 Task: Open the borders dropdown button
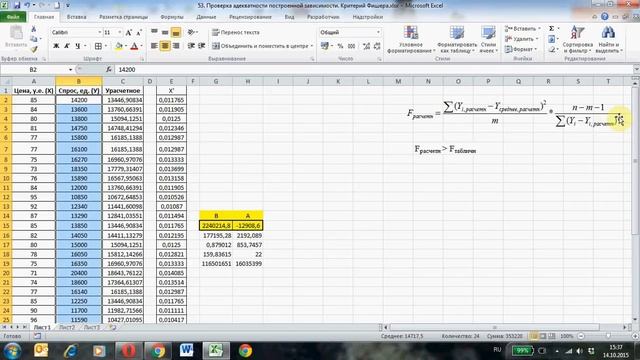[x=98, y=46]
